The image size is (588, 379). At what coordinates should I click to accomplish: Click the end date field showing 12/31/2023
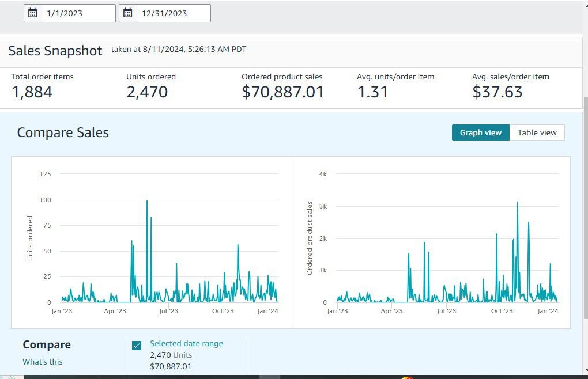point(173,13)
